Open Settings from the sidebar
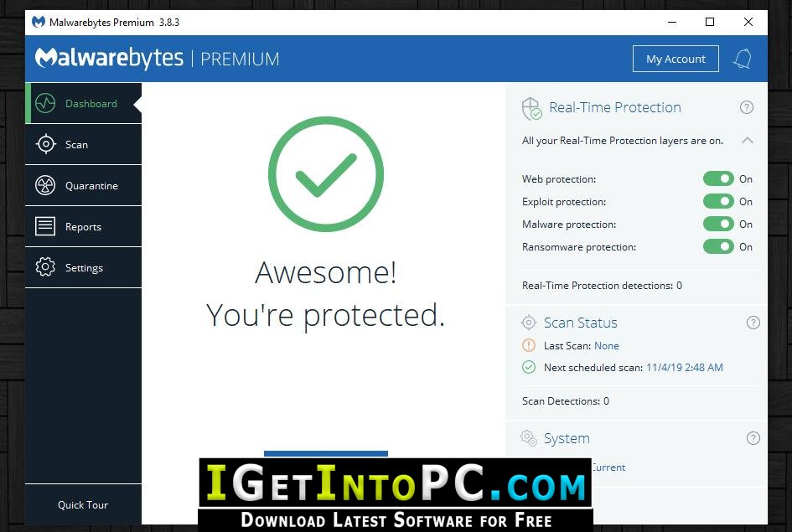 [x=83, y=267]
